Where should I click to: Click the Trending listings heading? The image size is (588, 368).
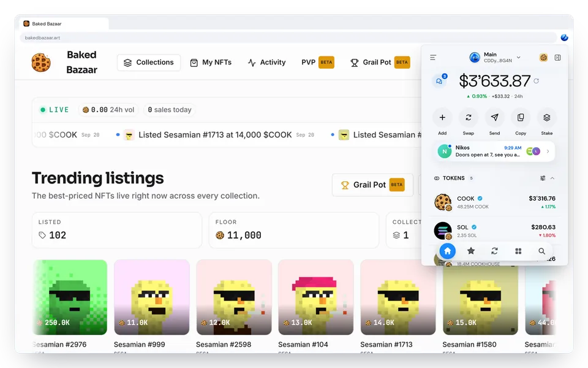(x=98, y=178)
